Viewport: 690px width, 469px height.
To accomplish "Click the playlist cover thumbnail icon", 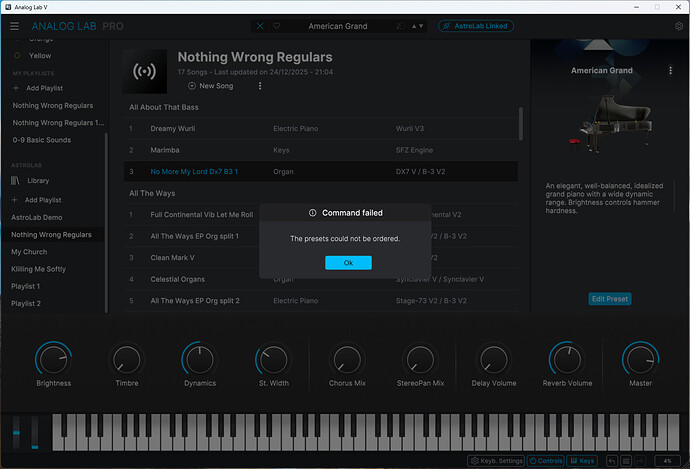I will pyautogui.click(x=144, y=72).
